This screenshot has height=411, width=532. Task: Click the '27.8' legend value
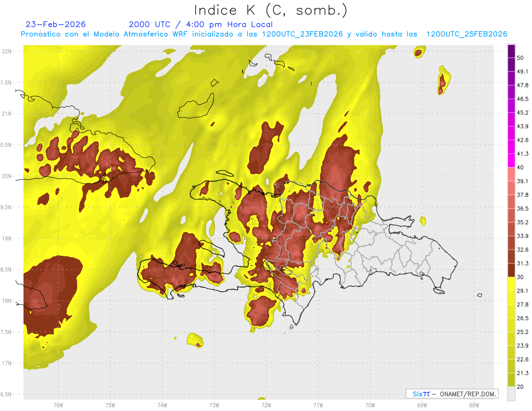(522, 305)
